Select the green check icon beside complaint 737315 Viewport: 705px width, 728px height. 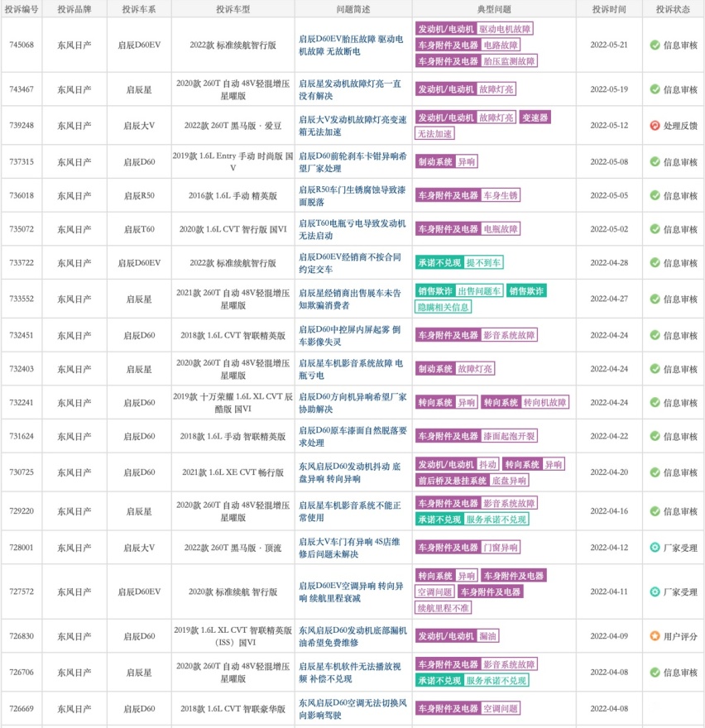point(655,161)
